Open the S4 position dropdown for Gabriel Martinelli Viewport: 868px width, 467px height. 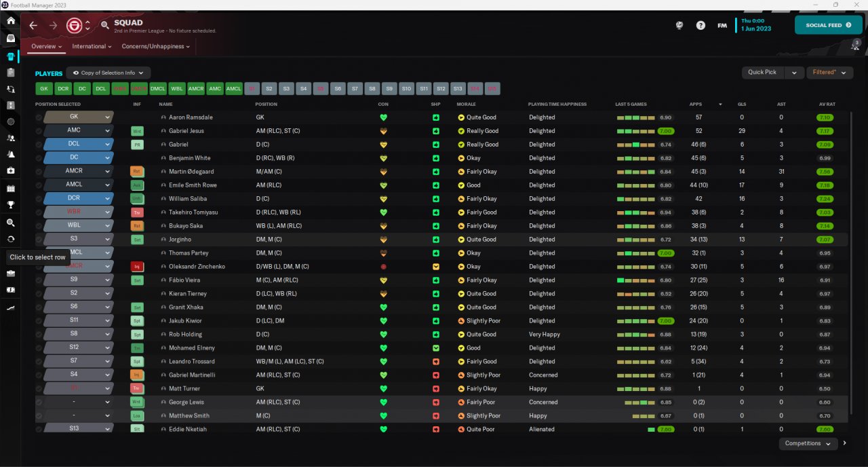tap(78, 375)
